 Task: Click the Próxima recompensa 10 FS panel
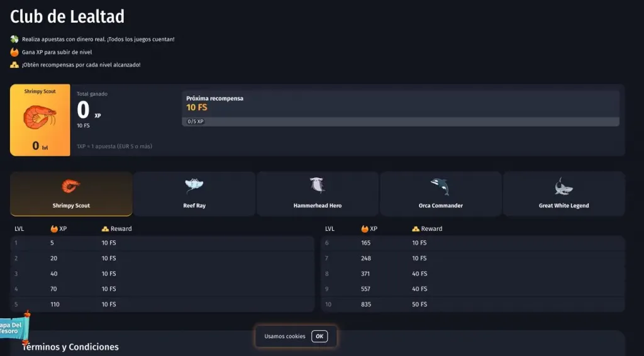coord(401,103)
